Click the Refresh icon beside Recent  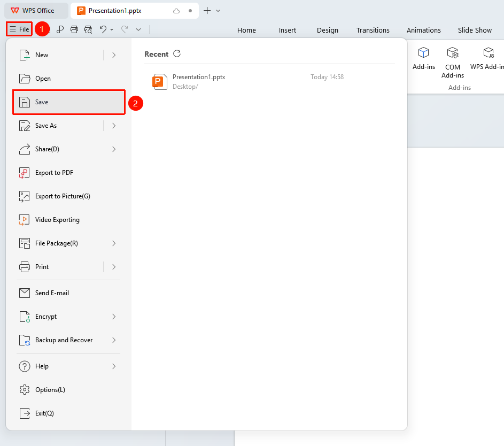tap(177, 53)
